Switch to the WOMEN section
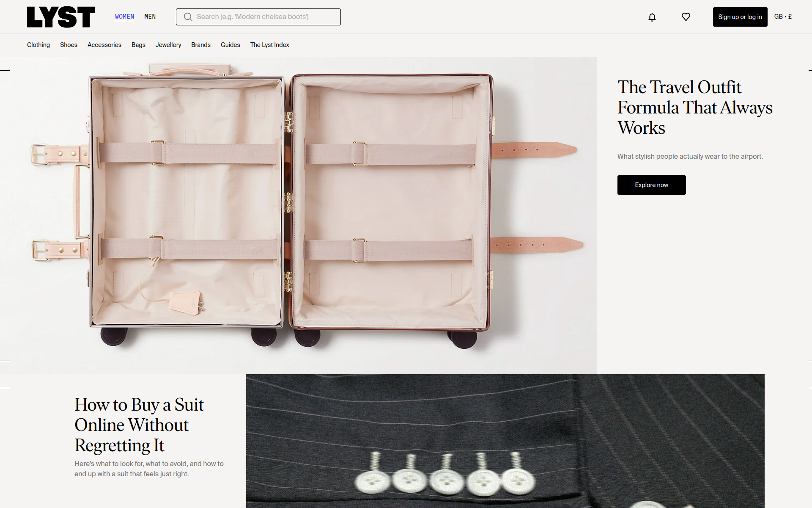Image resolution: width=812 pixels, height=508 pixels. pos(124,17)
